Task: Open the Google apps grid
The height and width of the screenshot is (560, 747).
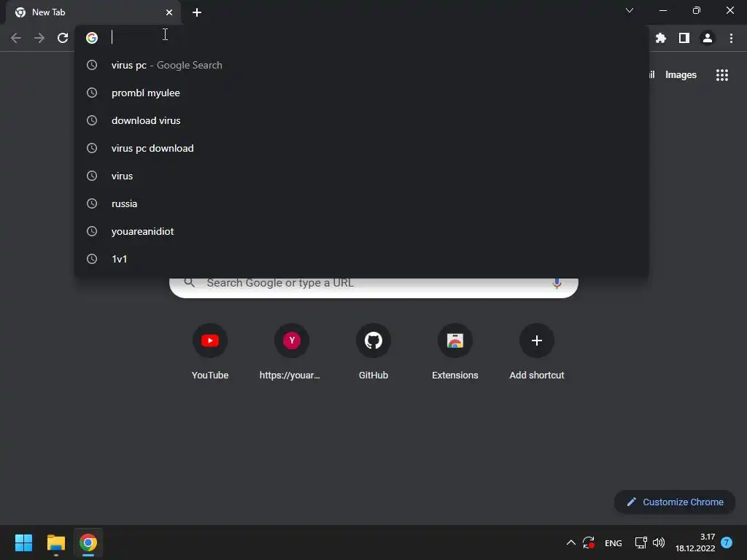Action: [x=722, y=75]
